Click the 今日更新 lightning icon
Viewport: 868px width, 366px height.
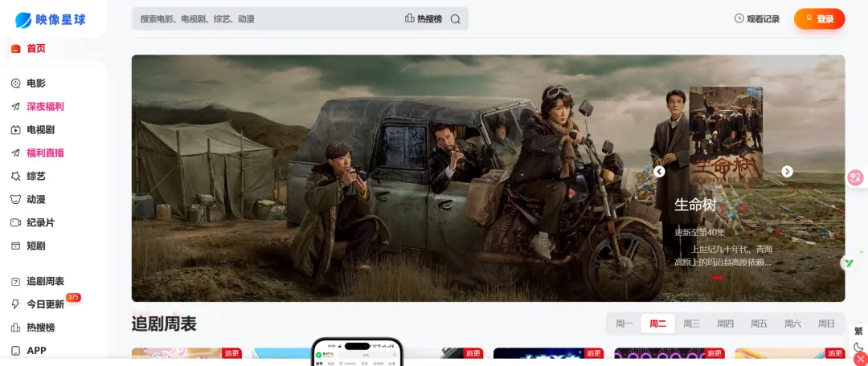(x=15, y=304)
